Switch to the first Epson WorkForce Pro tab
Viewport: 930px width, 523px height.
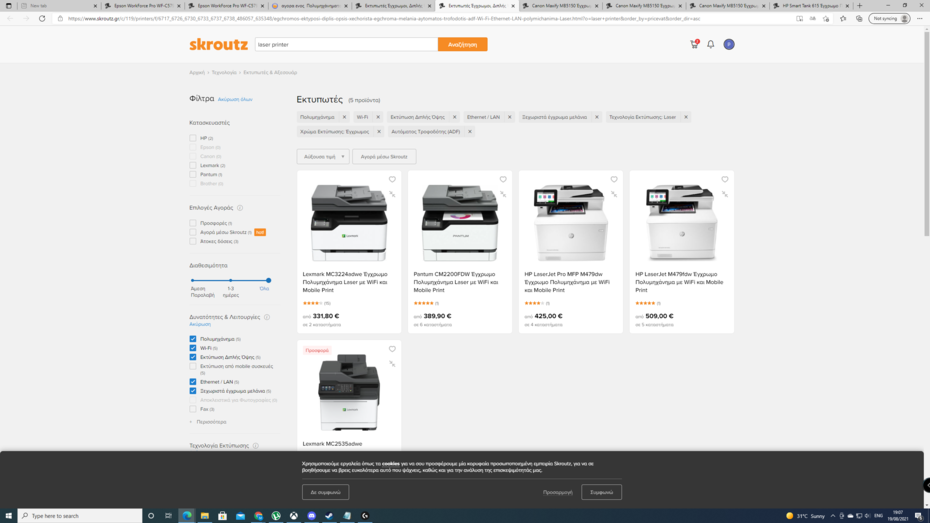point(143,5)
